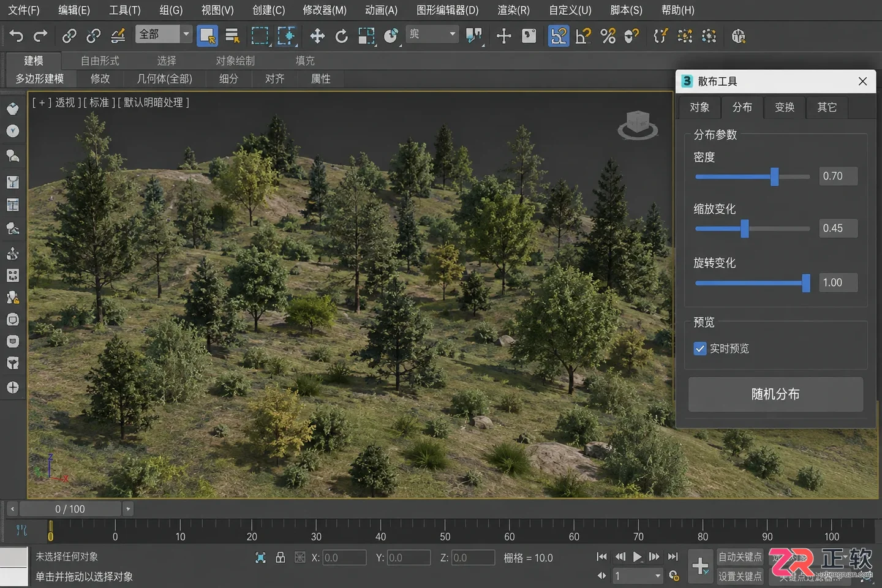Click the X coordinate input field
The height and width of the screenshot is (588, 882).
344,557
